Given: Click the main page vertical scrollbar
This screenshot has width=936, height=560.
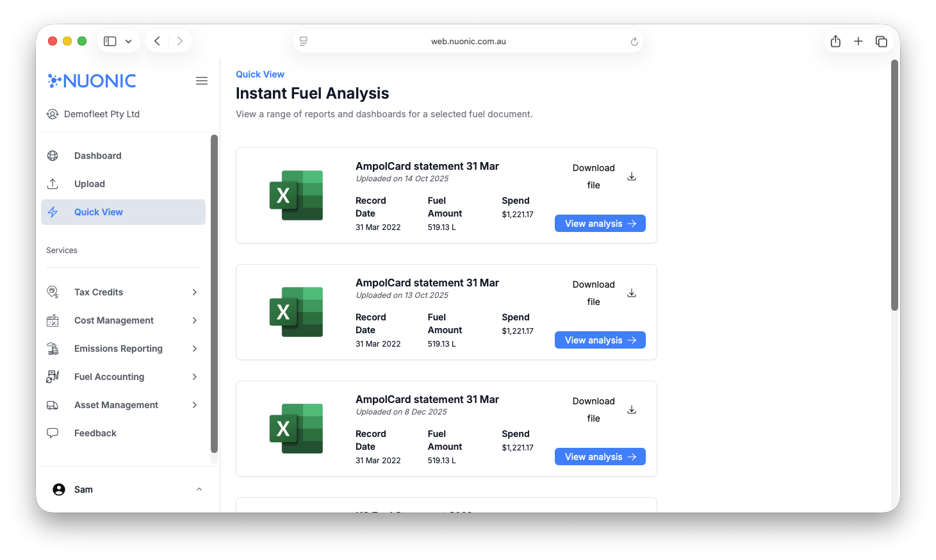Looking at the screenshot, I should (x=894, y=186).
